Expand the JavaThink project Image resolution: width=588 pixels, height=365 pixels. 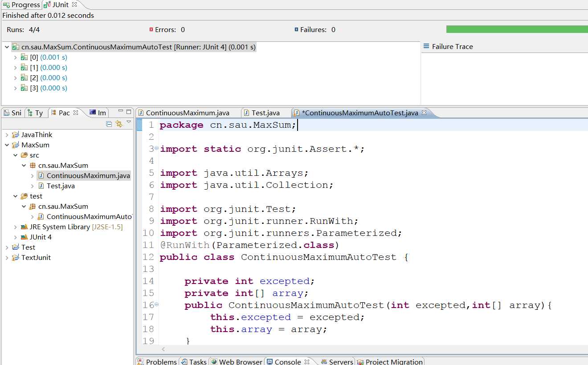7,134
